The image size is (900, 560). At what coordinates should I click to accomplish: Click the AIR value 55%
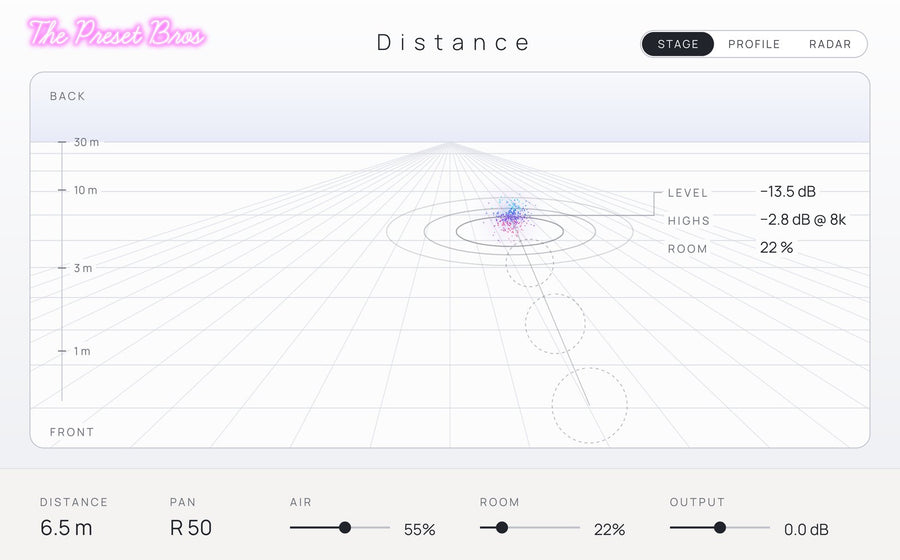420,530
